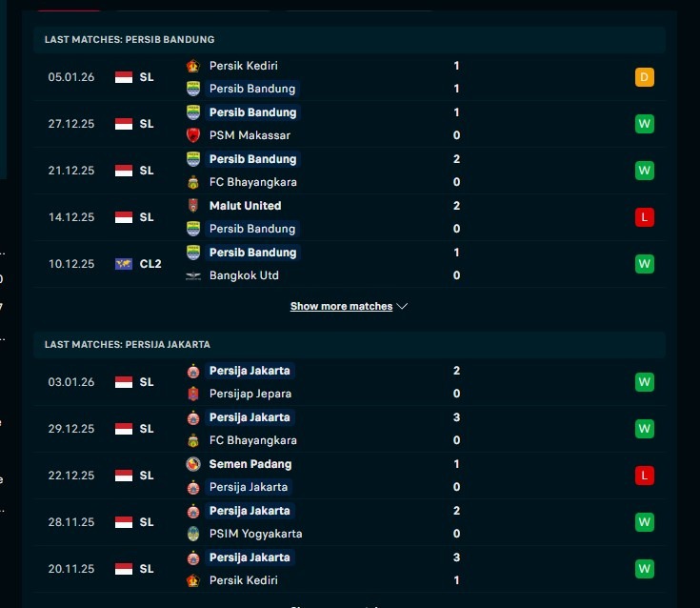Click the PSIM Yogyakarta team crest
This screenshot has width=700, height=608.
193,534
